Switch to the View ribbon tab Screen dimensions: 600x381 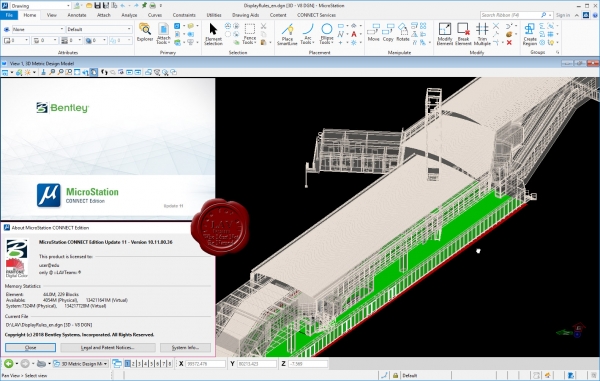(x=52, y=15)
